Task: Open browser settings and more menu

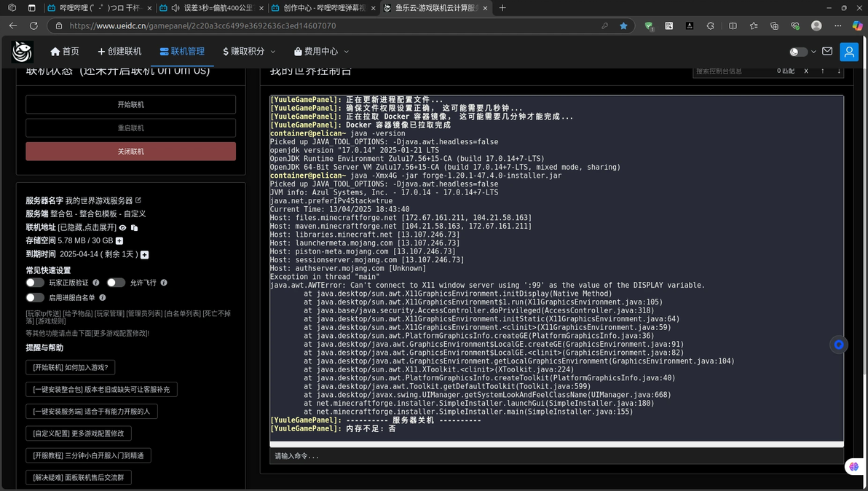Action: pyautogui.click(x=837, y=25)
